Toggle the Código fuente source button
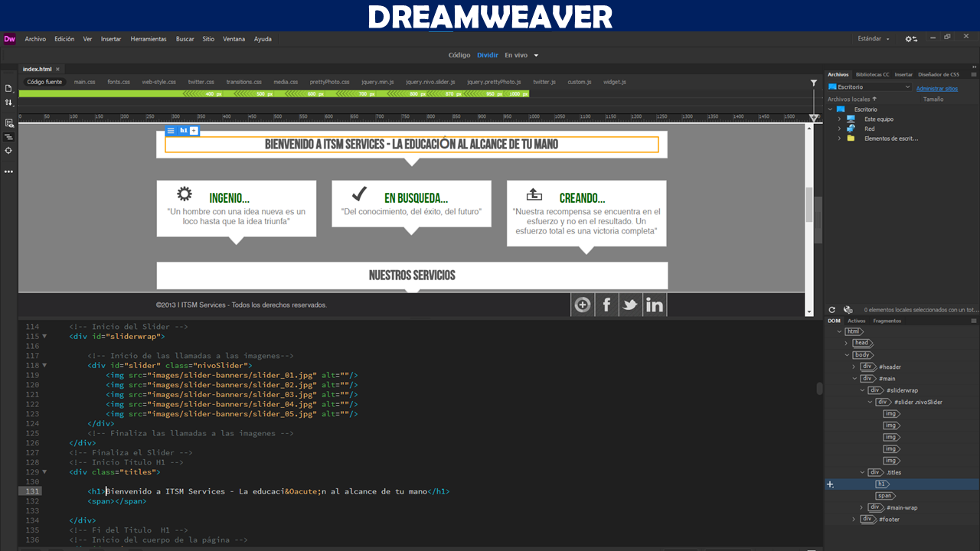Image resolution: width=980 pixels, height=551 pixels. pos(44,82)
